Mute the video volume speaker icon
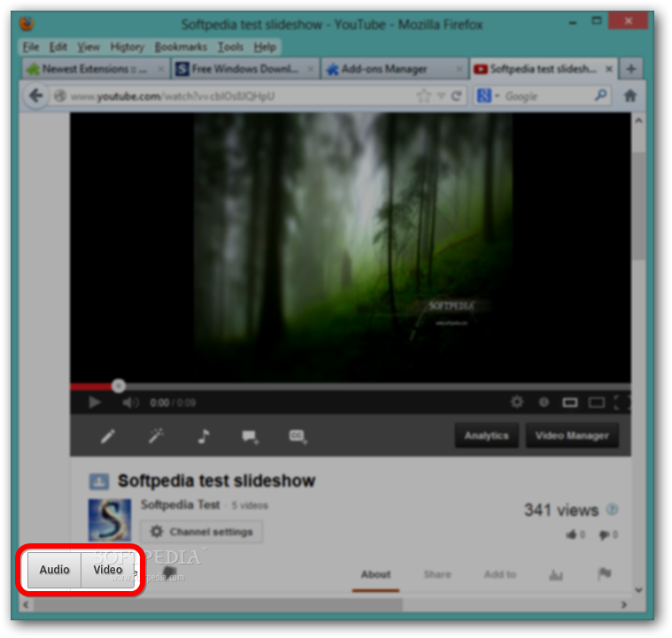The image size is (672, 638). 130,403
